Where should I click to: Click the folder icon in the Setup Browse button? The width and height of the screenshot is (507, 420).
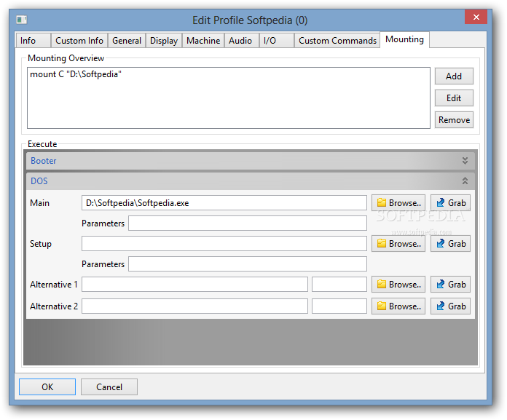tap(382, 244)
